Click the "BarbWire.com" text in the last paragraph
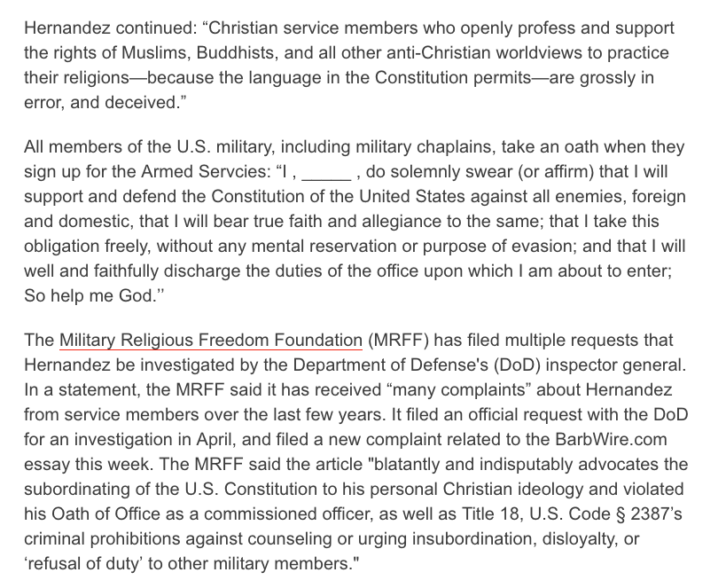 click(x=605, y=440)
